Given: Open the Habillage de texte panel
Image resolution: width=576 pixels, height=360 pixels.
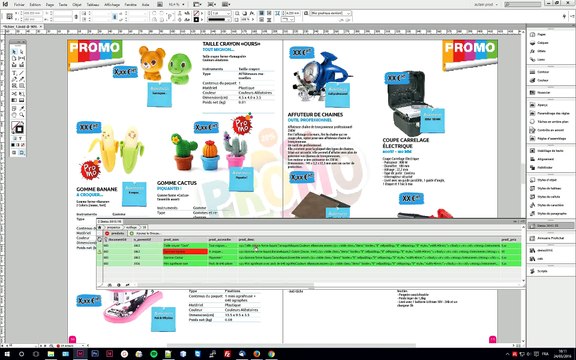Looking at the screenshot, I should pyautogui.click(x=550, y=151).
